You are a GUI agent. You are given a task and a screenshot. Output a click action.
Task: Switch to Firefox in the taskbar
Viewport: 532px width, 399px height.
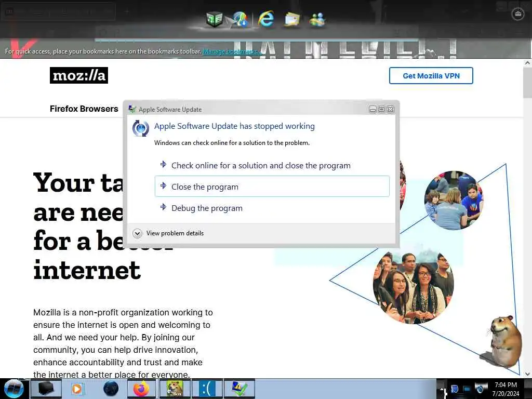point(141,389)
